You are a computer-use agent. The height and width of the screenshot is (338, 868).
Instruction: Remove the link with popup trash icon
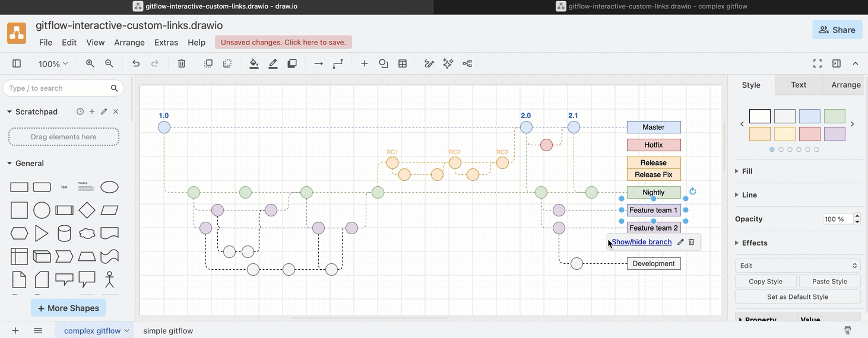[692, 242]
